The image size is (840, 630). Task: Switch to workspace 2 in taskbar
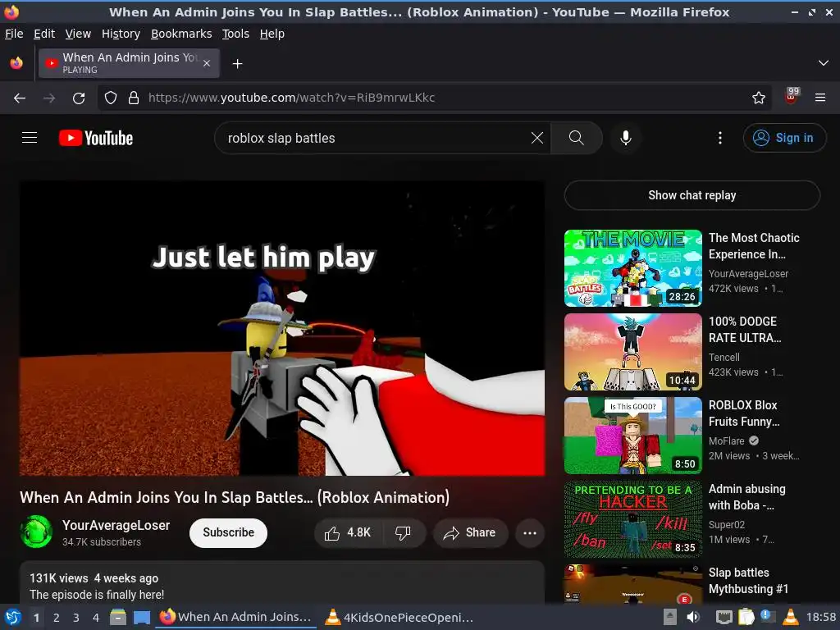pyautogui.click(x=57, y=618)
